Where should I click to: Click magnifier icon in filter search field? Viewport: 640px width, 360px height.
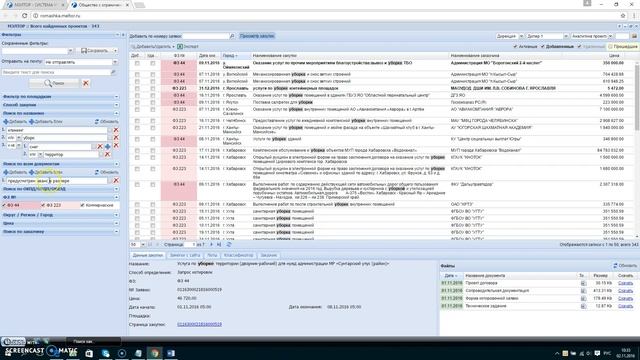113,72
